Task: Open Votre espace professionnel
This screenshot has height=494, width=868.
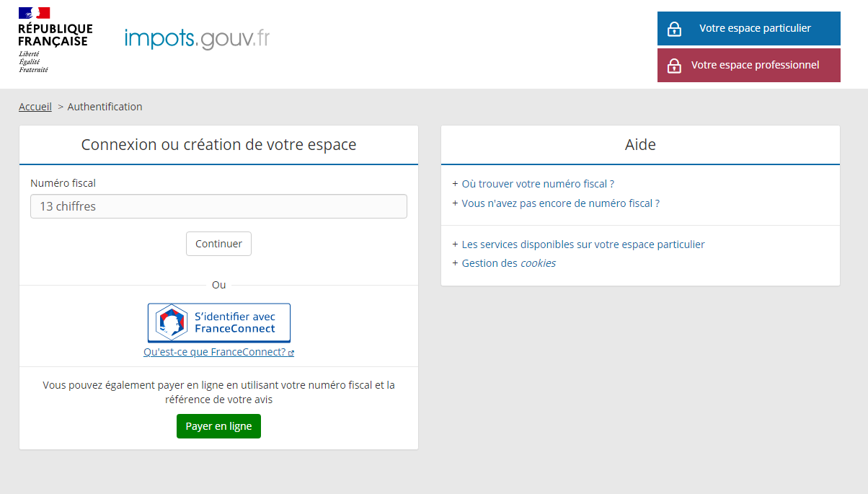Action: [x=749, y=65]
